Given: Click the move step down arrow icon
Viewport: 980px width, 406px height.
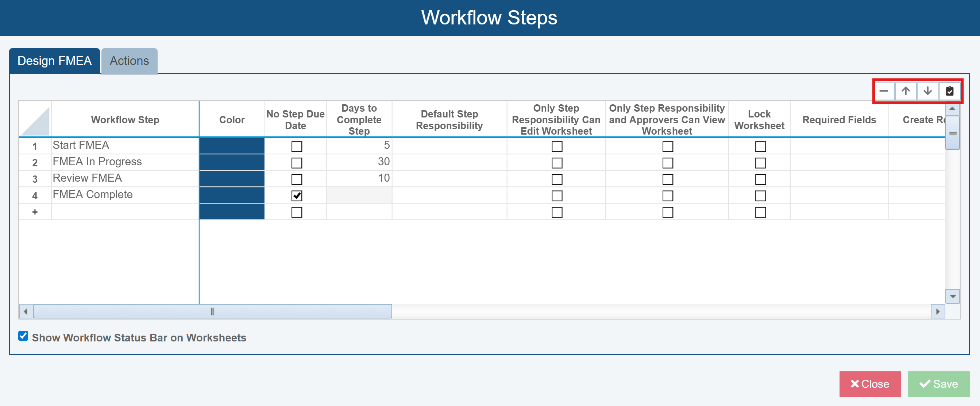Looking at the screenshot, I should click(x=927, y=91).
